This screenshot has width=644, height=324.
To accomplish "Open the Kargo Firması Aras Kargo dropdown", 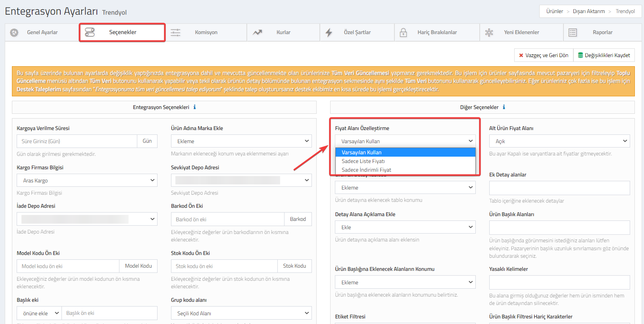I will click(x=87, y=180).
